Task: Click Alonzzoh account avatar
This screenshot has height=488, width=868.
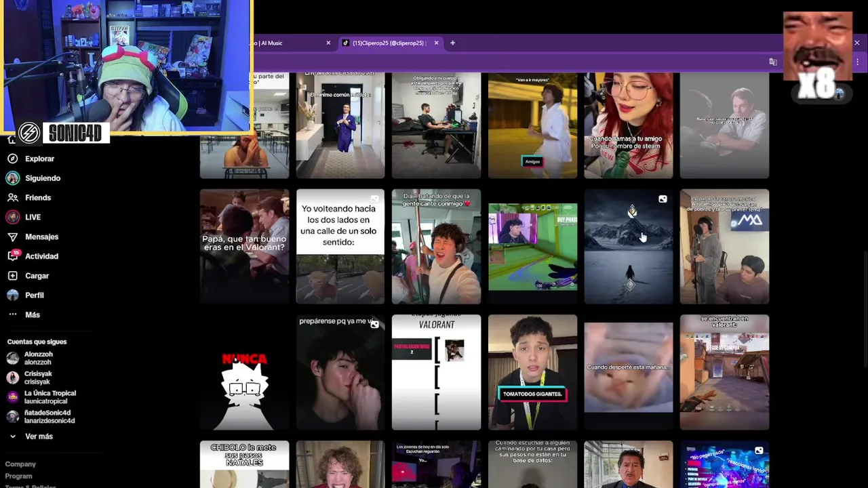Action: pos(12,358)
